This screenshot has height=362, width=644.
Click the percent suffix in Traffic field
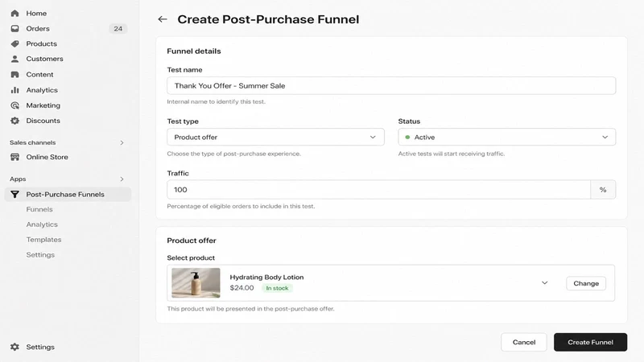(x=603, y=190)
